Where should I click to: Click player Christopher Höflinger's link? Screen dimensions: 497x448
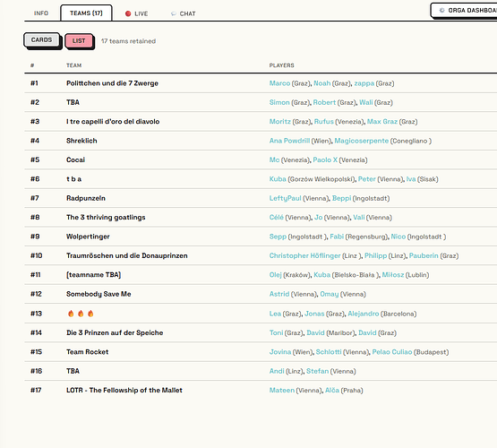click(305, 255)
